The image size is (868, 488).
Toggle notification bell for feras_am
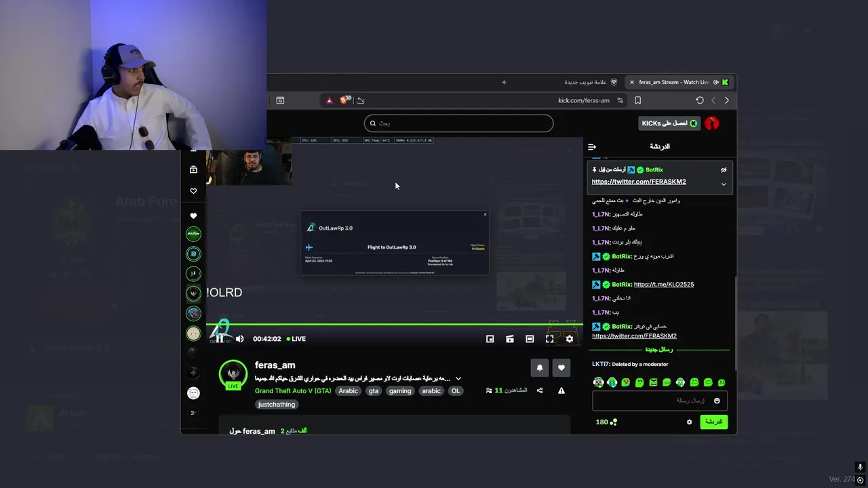(x=540, y=367)
